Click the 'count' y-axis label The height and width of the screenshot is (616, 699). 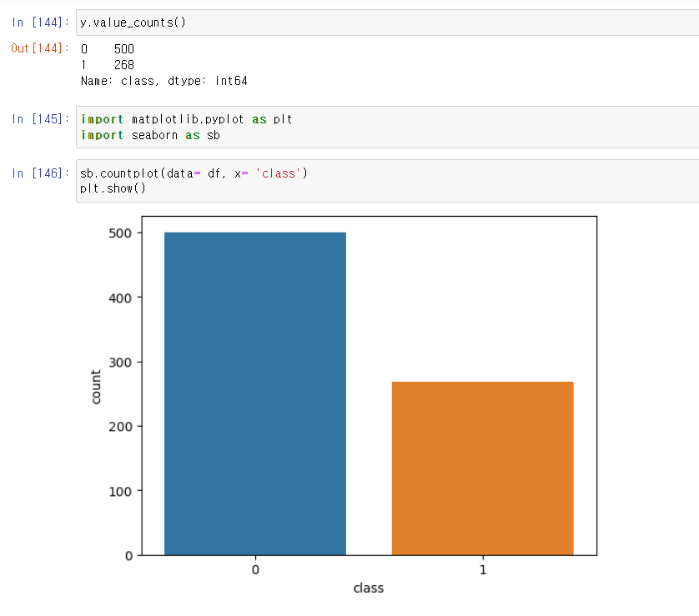95,387
